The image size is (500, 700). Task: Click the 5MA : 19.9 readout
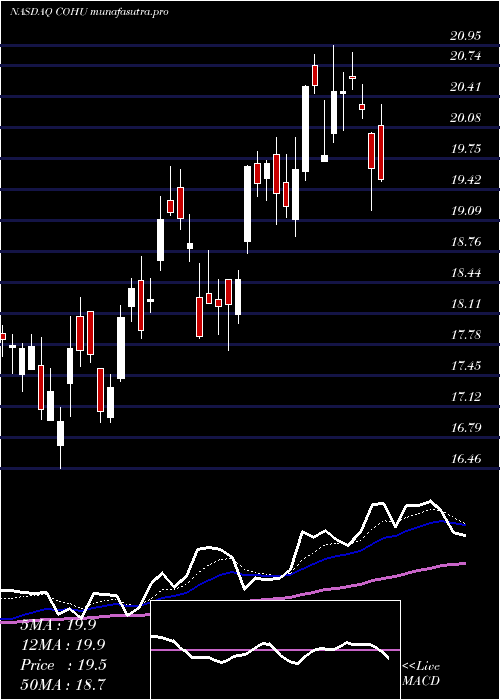tap(58, 625)
